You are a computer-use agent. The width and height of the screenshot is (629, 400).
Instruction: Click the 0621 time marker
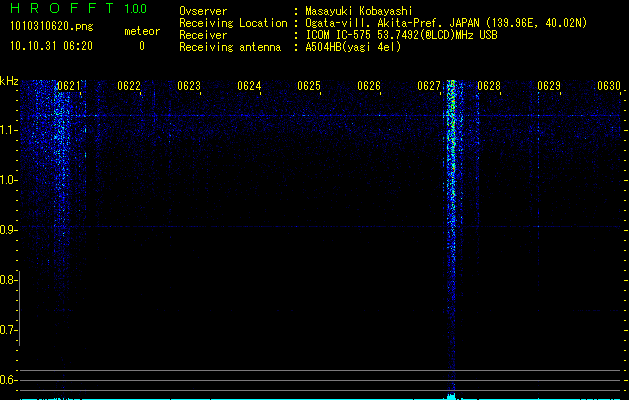(69, 86)
